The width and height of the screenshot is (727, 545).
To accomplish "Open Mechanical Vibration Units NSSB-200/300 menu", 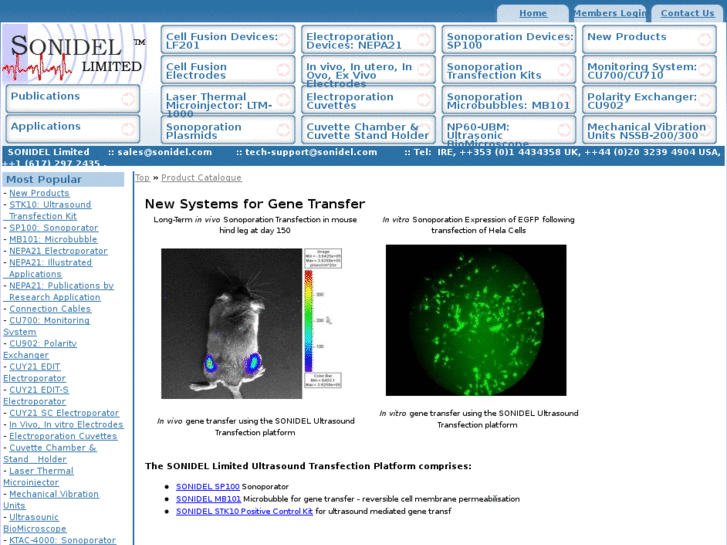I will (649, 130).
